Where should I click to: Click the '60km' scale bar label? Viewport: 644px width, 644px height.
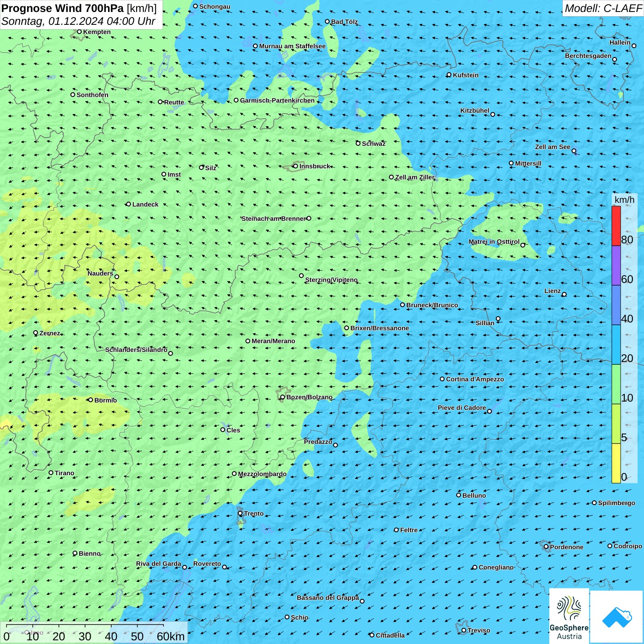[171, 636]
